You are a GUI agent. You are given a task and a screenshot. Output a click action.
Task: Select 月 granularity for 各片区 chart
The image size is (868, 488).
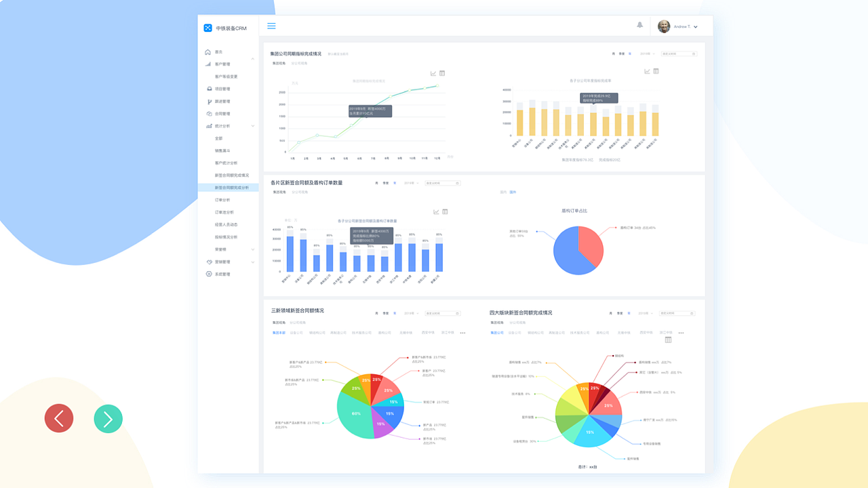[x=377, y=183]
